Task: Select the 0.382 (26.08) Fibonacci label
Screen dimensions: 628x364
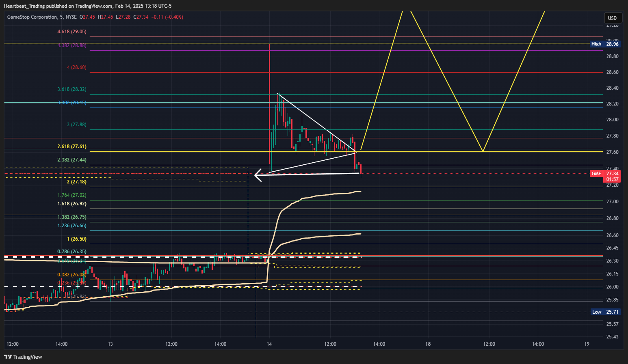Action: tap(72, 275)
